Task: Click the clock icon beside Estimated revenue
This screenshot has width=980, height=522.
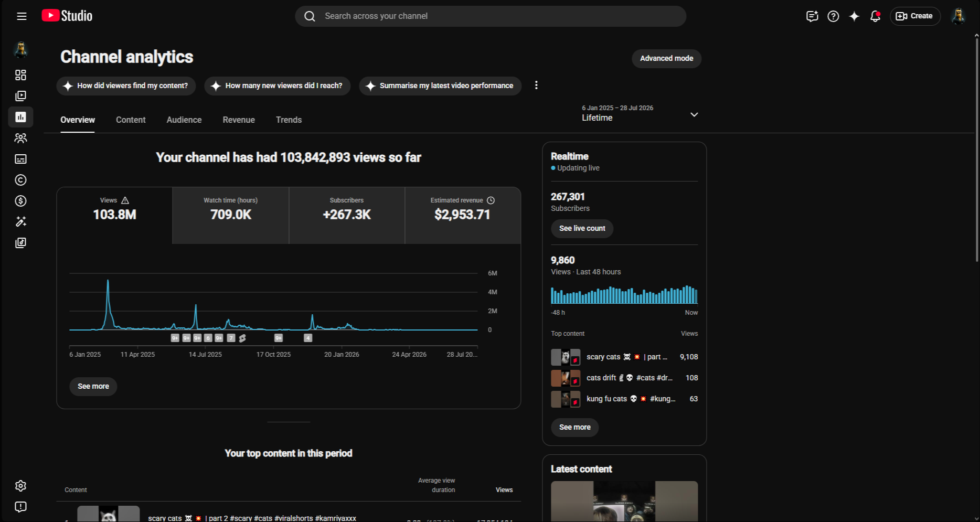Action: tap(491, 200)
